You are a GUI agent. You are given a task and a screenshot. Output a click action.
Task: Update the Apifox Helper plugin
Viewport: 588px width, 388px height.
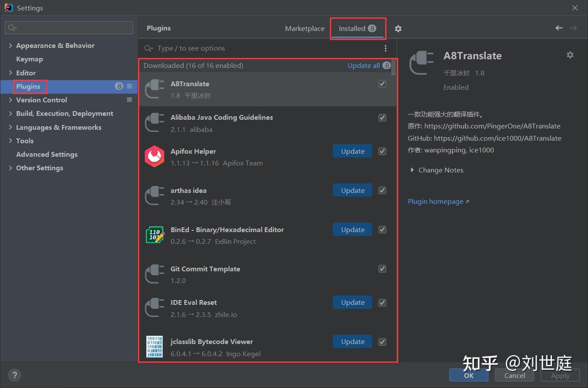click(x=353, y=151)
